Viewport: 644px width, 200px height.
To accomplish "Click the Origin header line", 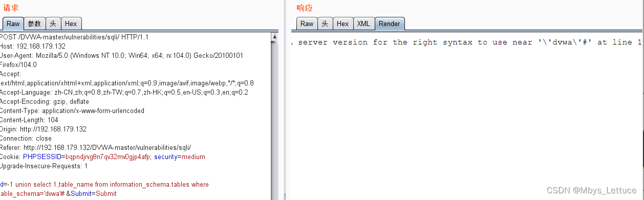I will [43, 129].
